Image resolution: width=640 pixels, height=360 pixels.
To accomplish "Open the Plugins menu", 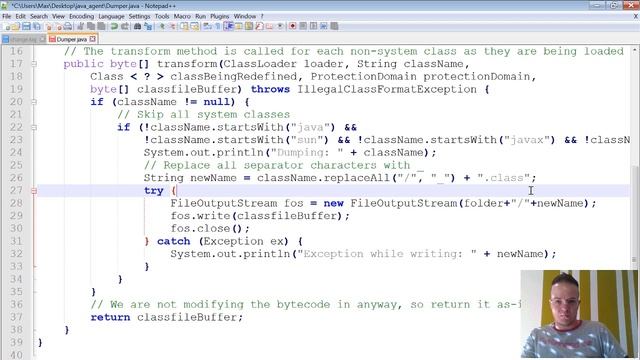I will [x=220, y=16].
